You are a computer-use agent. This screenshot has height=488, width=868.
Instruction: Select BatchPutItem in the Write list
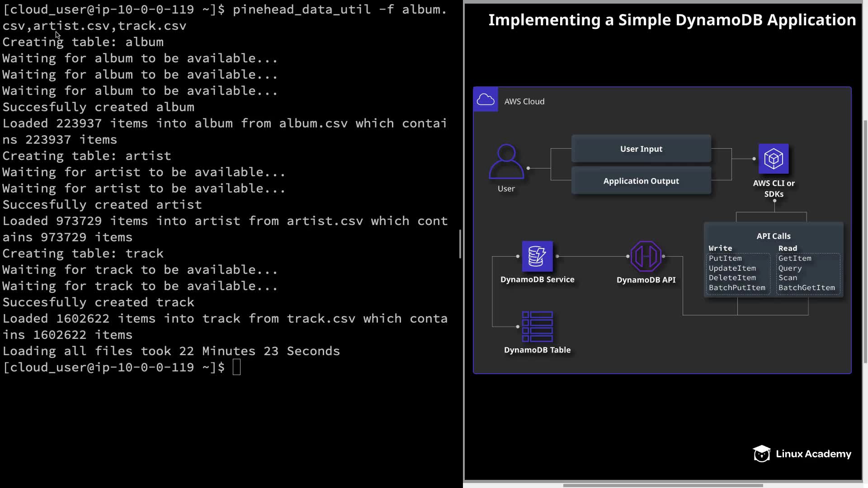pos(737,288)
